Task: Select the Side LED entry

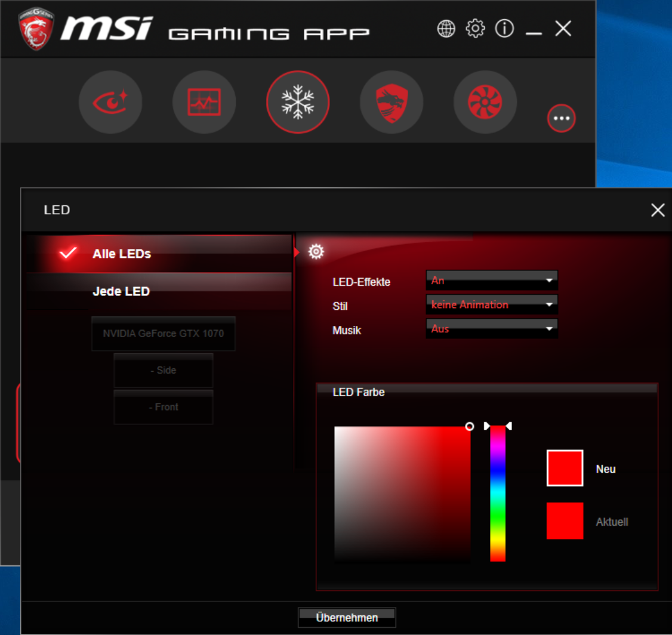Action: point(164,370)
